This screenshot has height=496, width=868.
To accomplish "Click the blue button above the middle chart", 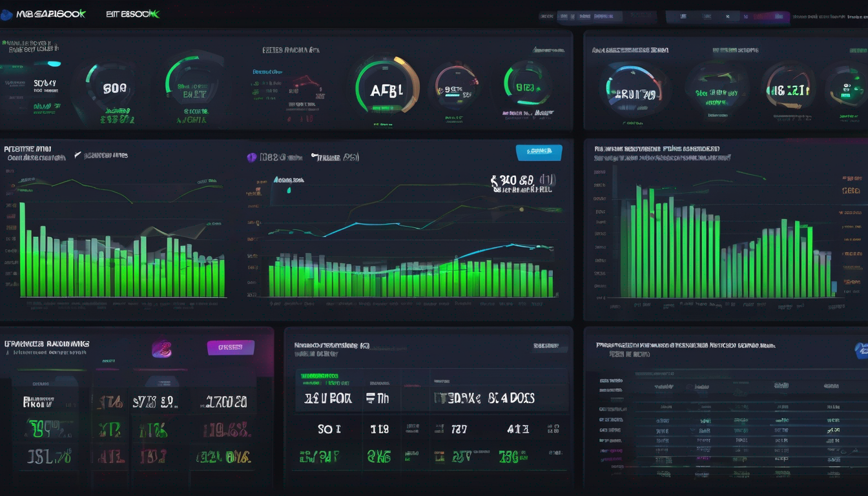I will tap(539, 152).
